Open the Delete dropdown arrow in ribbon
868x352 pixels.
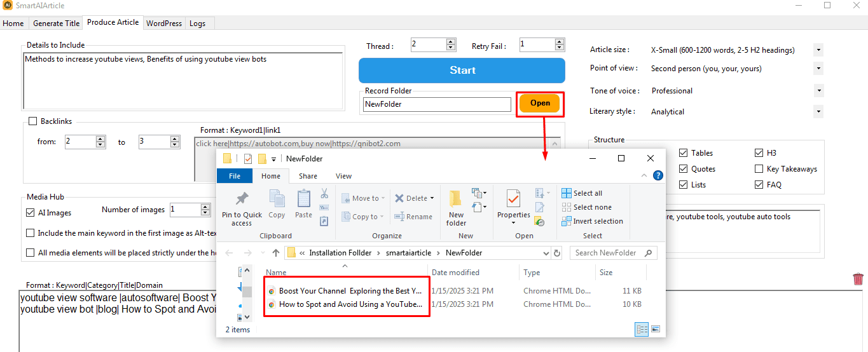pos(432,198)
